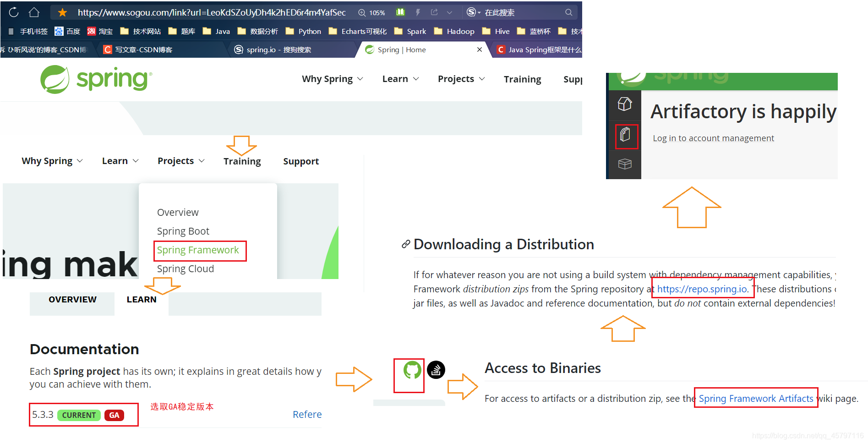This screenshot has height=444, width=868.
Task: Open the Sogou search engine selector
Action: pyautogui.click(x=473, y=12)
